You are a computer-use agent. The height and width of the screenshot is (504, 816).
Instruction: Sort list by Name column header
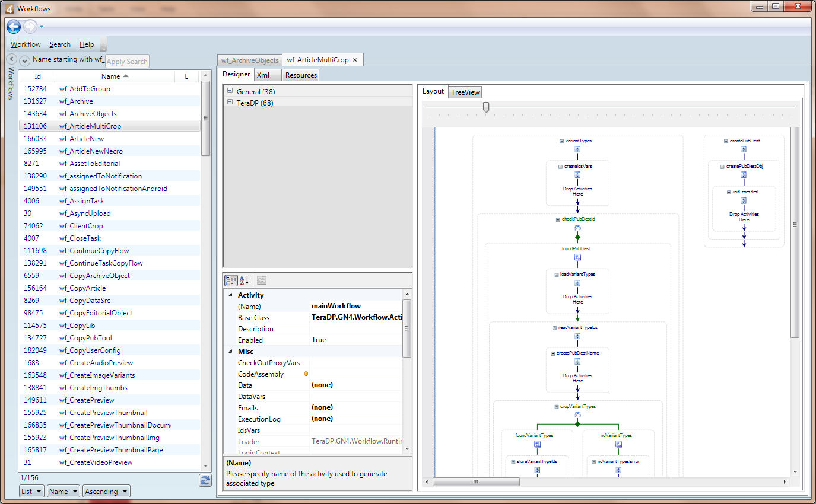[115, 76]
